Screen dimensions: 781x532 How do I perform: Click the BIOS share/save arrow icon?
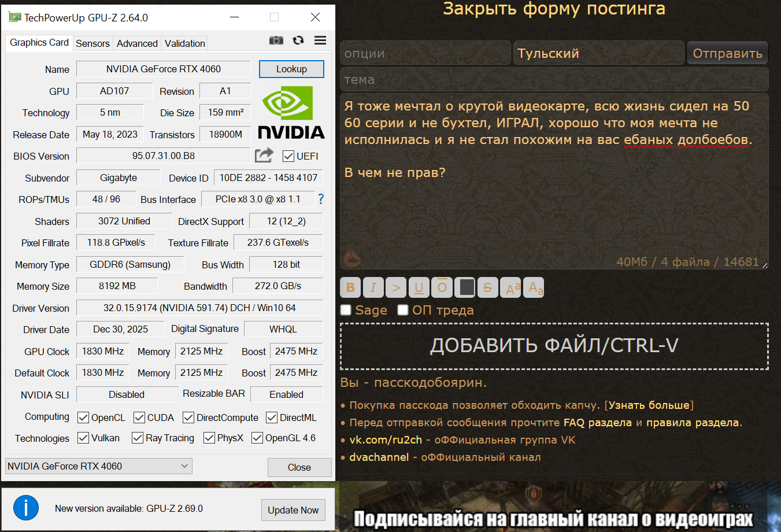pyautogui.click(x=264, y=155)
